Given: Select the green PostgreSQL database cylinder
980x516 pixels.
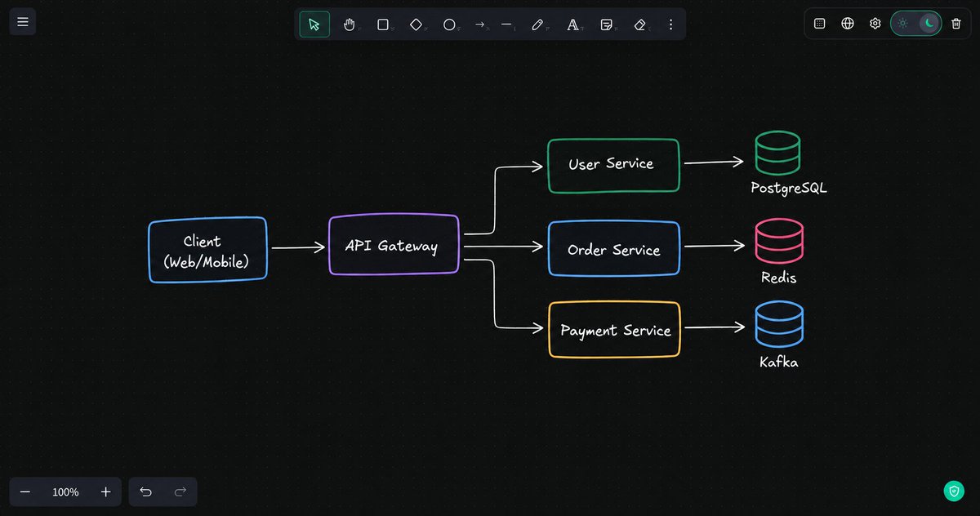Looking at the screenshot, I should click(x=777, y=153).
